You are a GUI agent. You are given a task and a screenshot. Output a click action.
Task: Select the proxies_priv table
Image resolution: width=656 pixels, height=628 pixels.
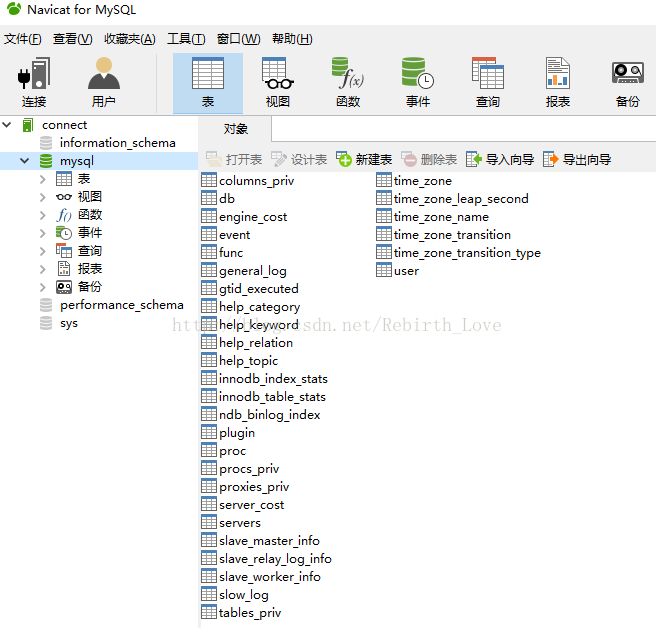tap(245, 487)
